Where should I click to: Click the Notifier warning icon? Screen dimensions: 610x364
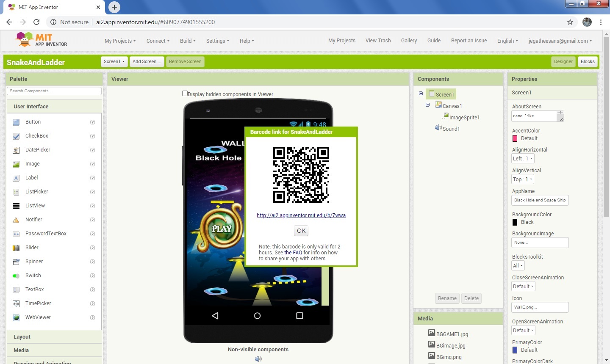pos(16,220)
